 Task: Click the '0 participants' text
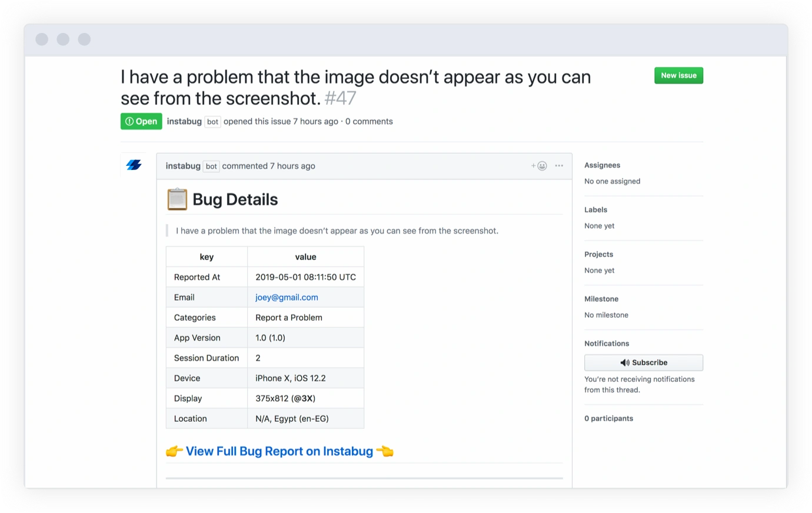(x=608, y=418)
